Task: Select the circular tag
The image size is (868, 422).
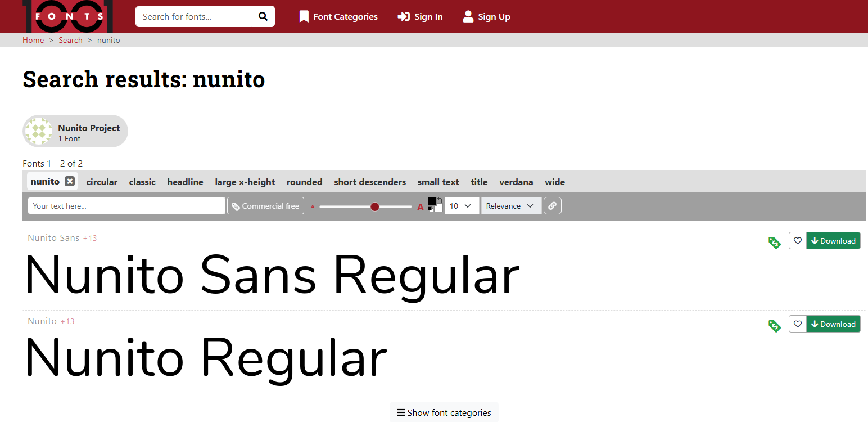Action: 102,182
